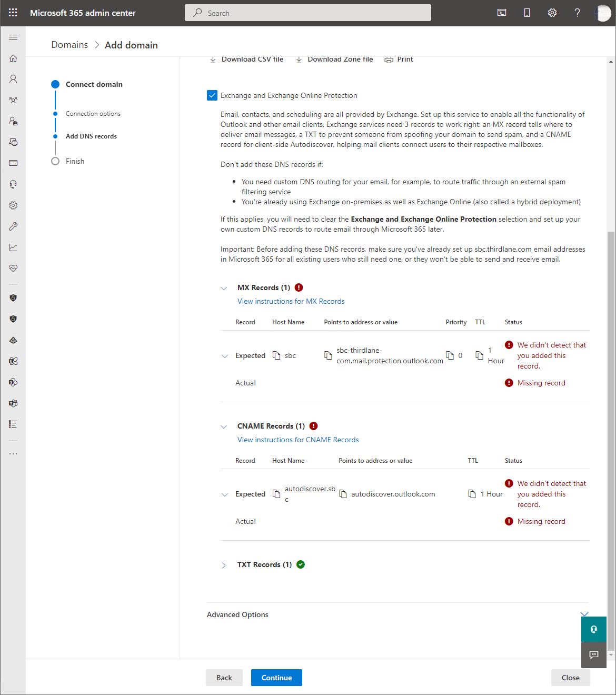
Task: Open feedback chat floating button
Action: click(594, 655)
